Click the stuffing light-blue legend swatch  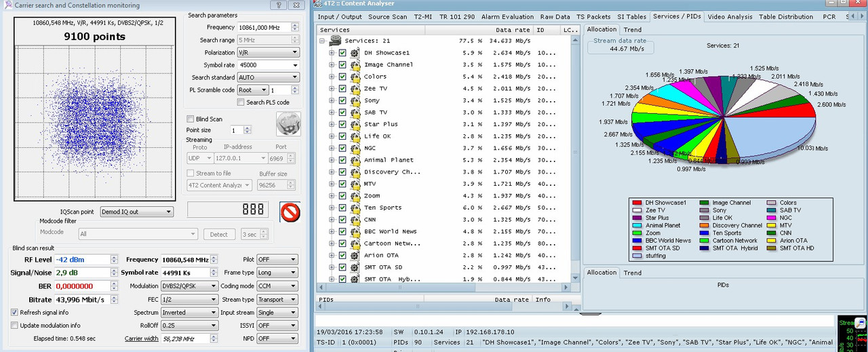tap(637, 256)
